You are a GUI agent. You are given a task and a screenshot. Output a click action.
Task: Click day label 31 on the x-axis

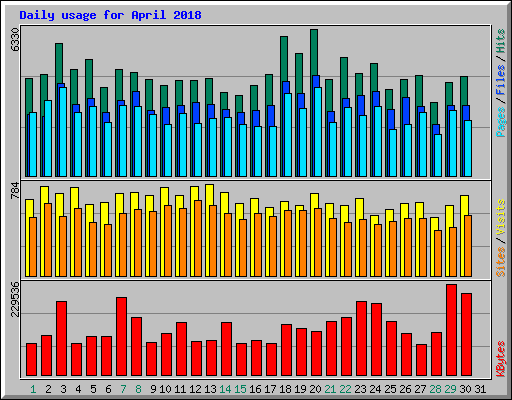480,389
